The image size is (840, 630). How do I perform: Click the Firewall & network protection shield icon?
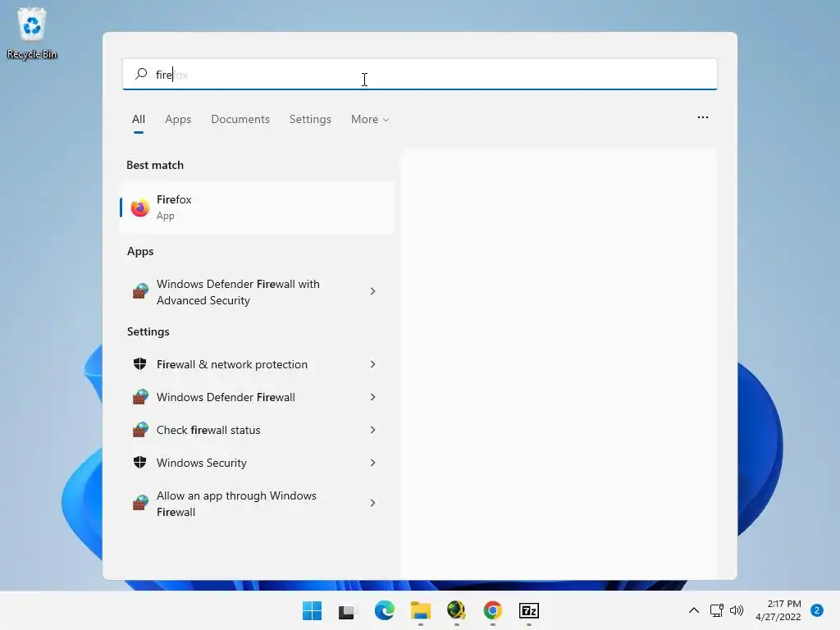tap(139, 364)
